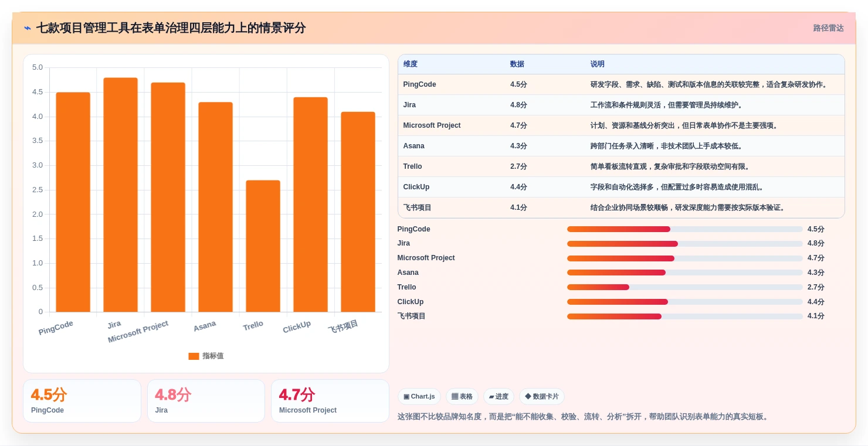This screenshot has width=868, height=446.
Task: Click Trello description about 简单看板流转直观
Action: [671, 166]
